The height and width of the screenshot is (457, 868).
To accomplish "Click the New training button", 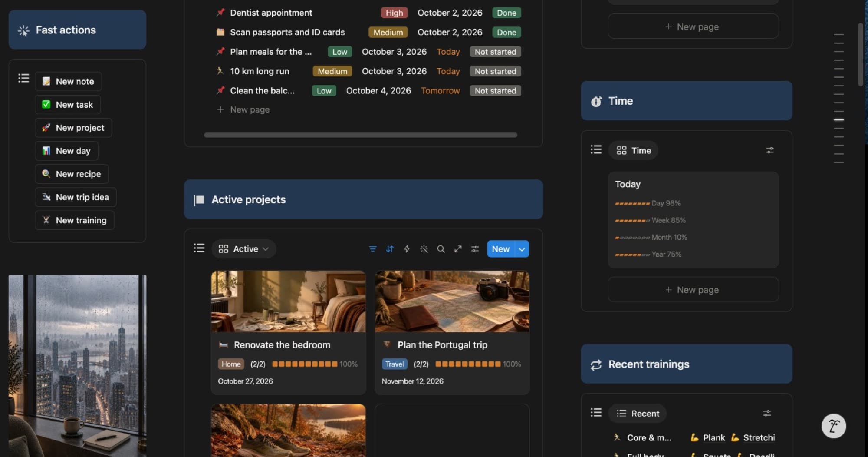I will click(75, 220).
